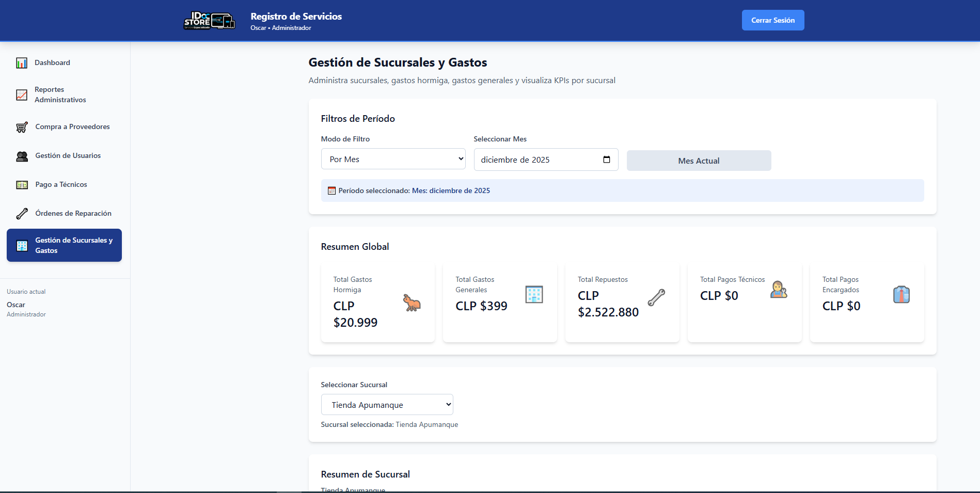This screenshot has width=980, height=493.
Task: Click the diciembre de 2025 month field
Action: coord(537,160)
